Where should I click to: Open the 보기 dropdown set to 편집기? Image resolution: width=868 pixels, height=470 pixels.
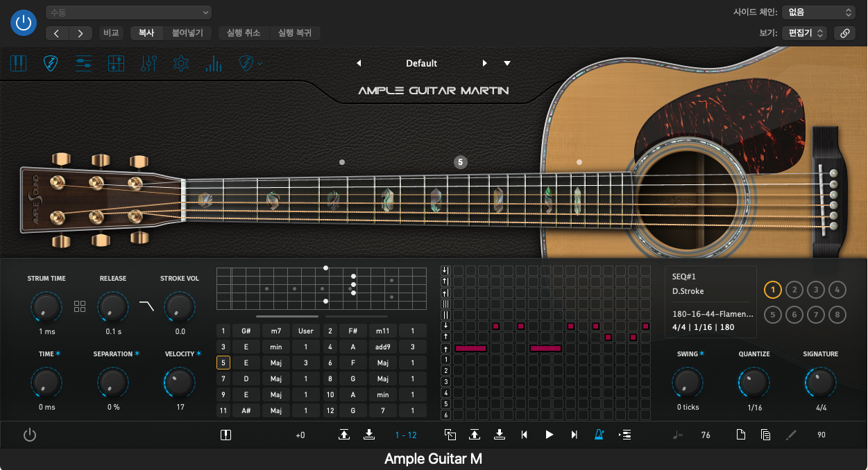coord(803,33)
